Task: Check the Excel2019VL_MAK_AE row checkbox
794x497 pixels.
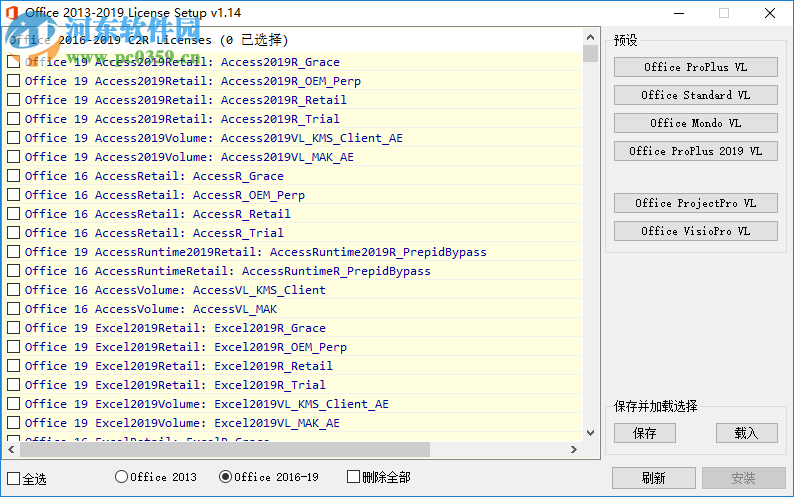Action: pos(14,423)
